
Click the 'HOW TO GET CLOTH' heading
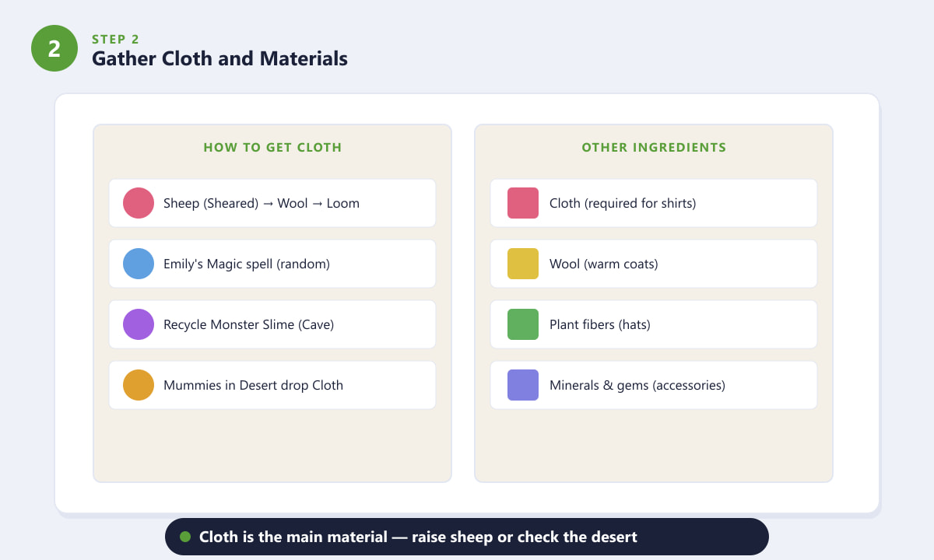click(x=272, y=147)
